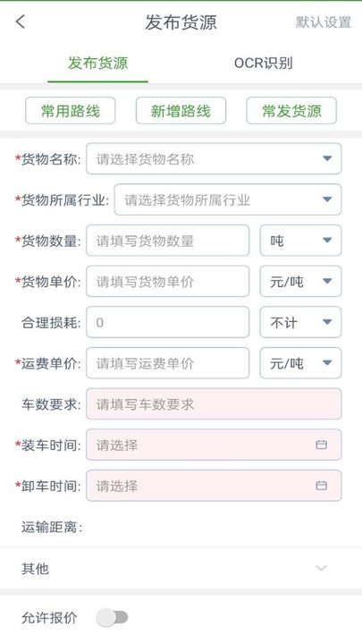
Task: Toggle the 允许报价 switch
Action: pos(112,617)
